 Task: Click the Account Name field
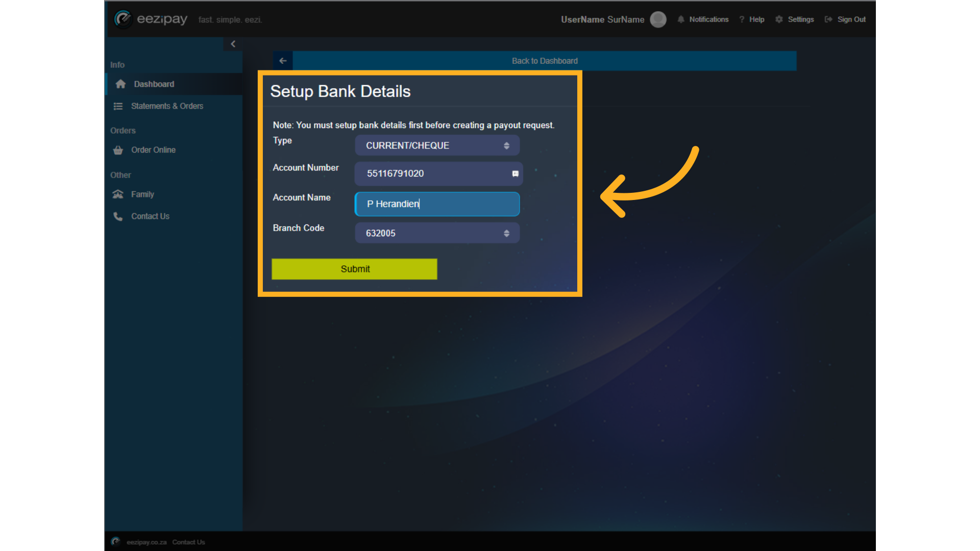pyautogui.click(x=437, y=204)
